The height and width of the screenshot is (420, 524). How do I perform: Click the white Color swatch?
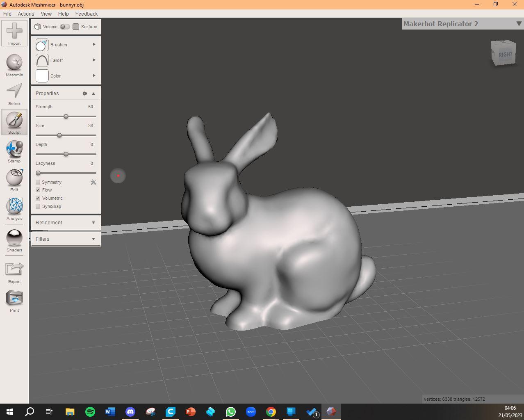(42, 76)
